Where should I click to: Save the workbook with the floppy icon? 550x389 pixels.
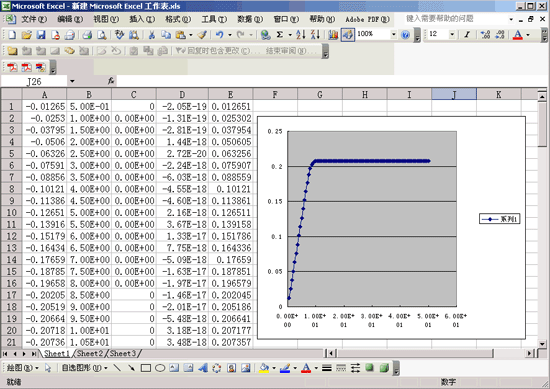[x=41, y=35]
